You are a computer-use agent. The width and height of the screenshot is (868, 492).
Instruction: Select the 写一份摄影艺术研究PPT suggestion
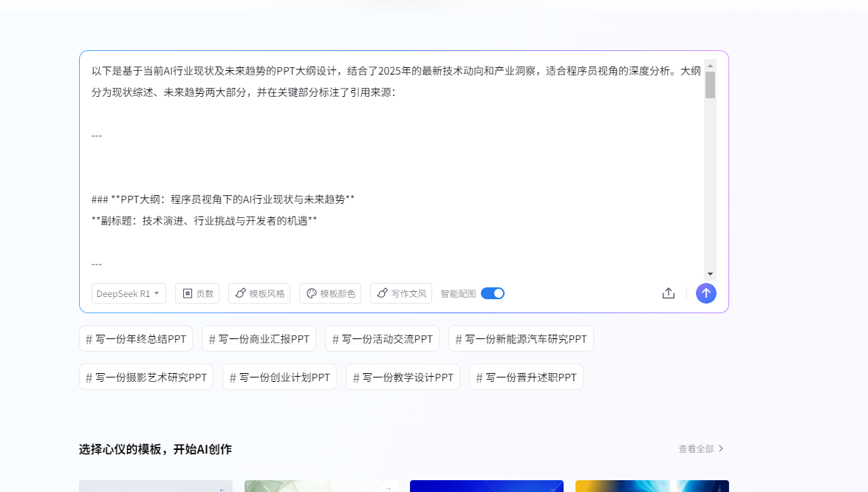pos(146,377)
